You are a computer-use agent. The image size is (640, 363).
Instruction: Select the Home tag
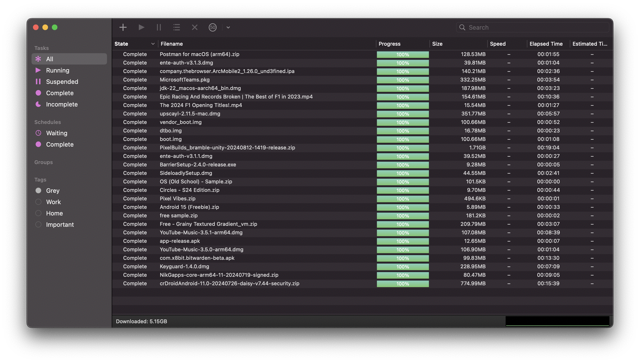coord(69,214)
